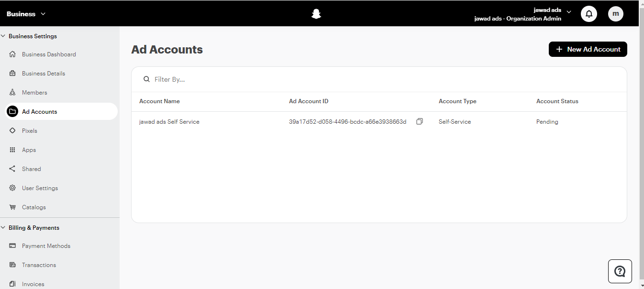
Task: Go to Members in sidebar
Action: coord(34,93)
